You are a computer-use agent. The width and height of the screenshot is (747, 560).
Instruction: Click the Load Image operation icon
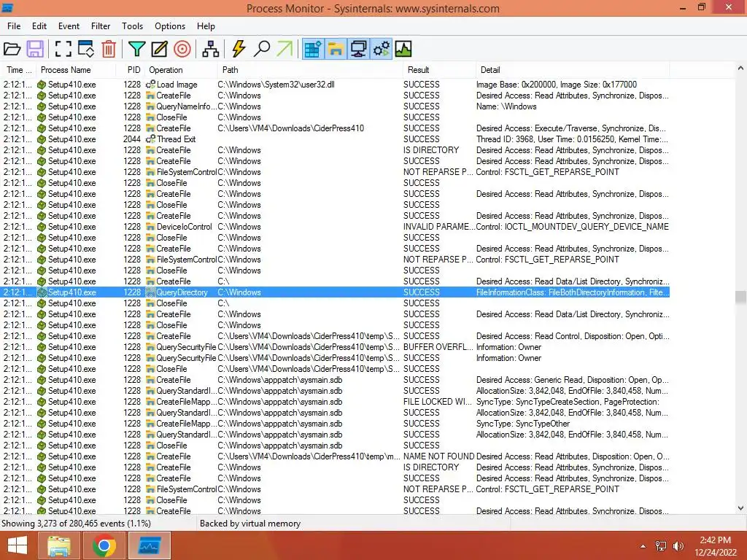coord(150,85)
